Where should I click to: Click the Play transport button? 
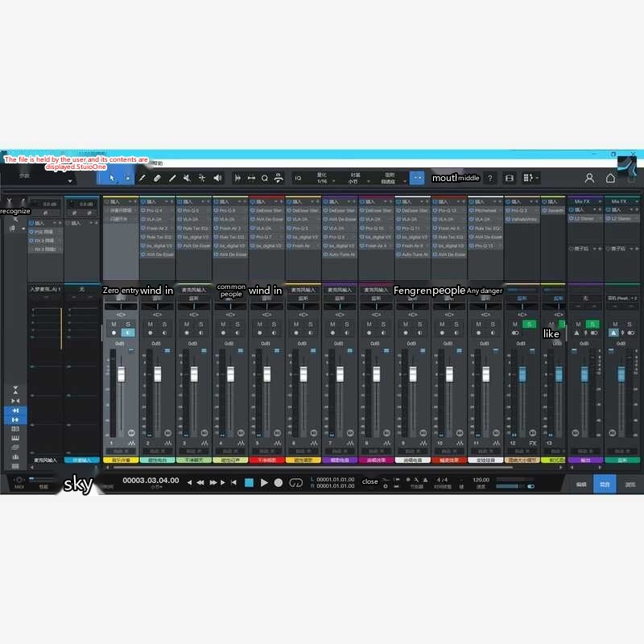[264, 482]
